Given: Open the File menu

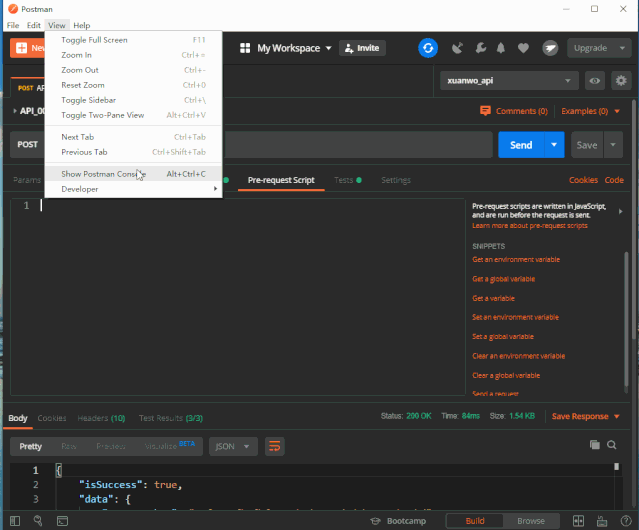Looking at the screenshot, I should [13, 25].
